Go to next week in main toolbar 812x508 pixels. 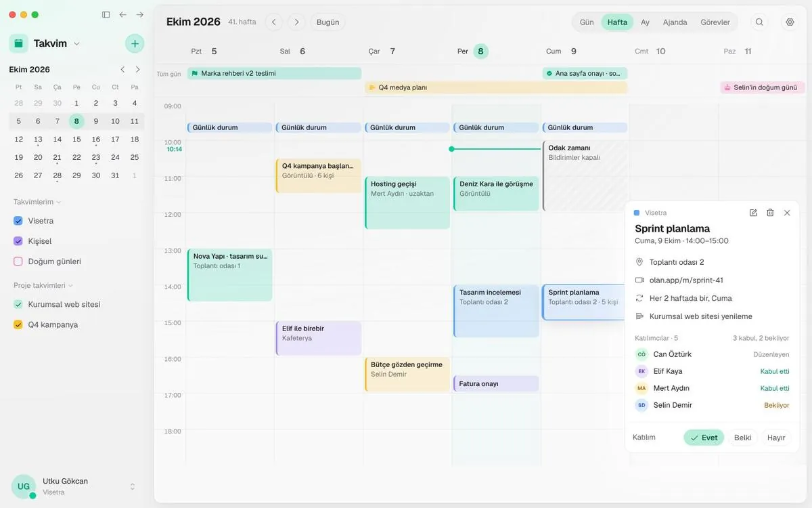click(x=296, y=22)
